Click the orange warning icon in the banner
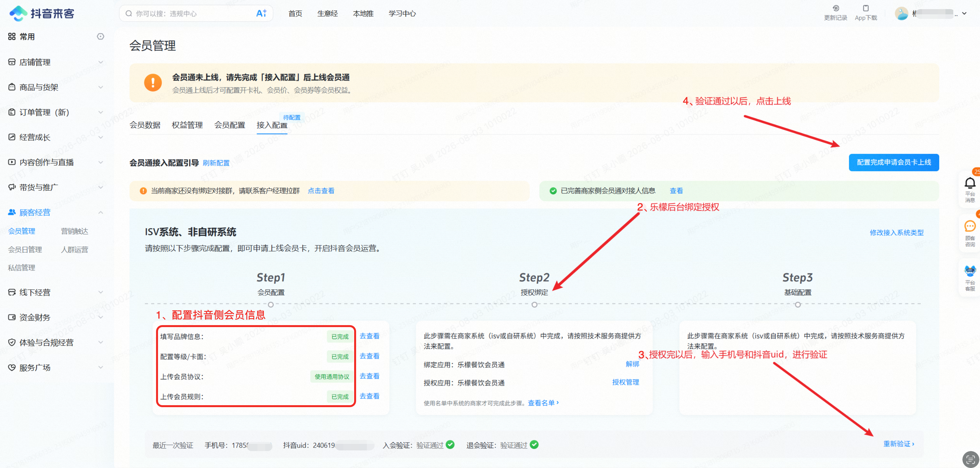The height and width of the screenshot is (468, 980). coord(153,82)
